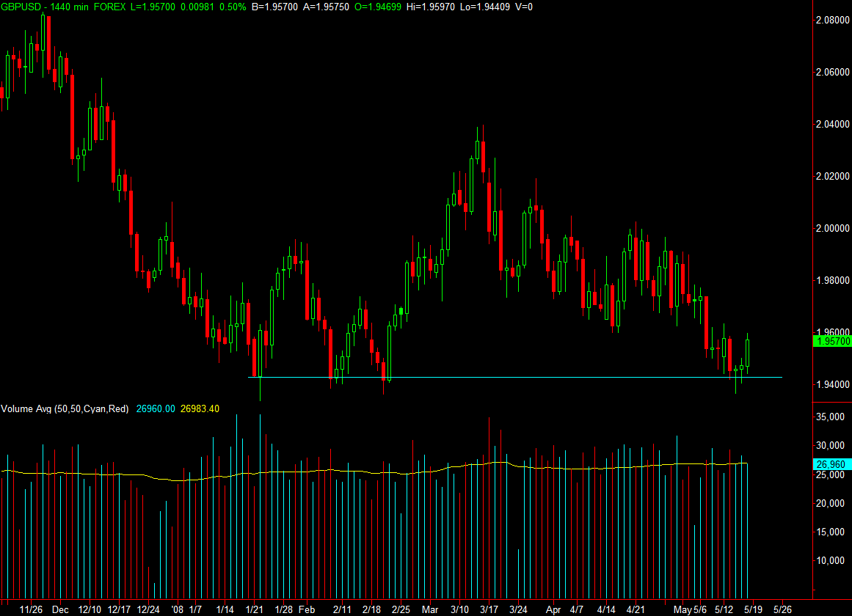Click the 15,000 volume axis label
The image size is (852, 616).
(830, 532)
